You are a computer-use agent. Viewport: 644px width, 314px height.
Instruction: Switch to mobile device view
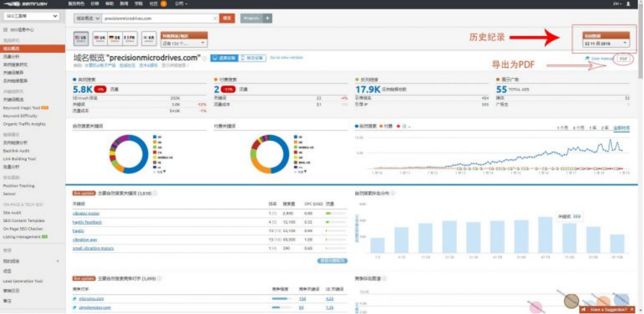point(252,58)
